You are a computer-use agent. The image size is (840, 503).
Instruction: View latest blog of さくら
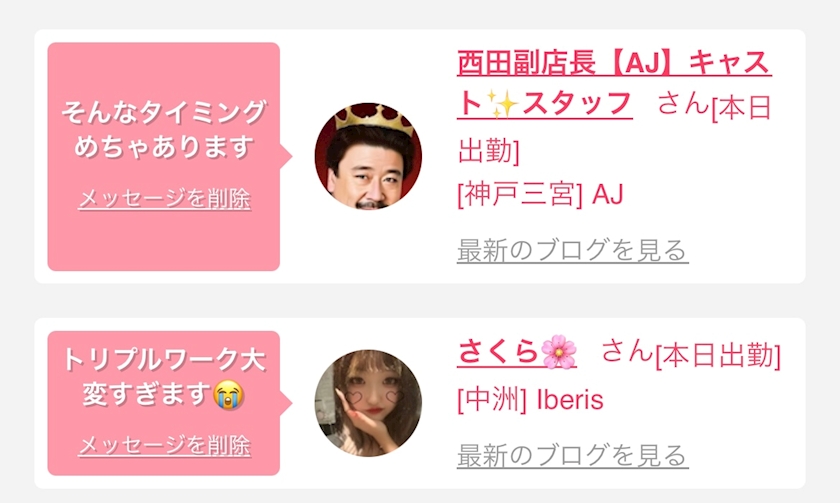pyautogui.click(x=572, y=455)
